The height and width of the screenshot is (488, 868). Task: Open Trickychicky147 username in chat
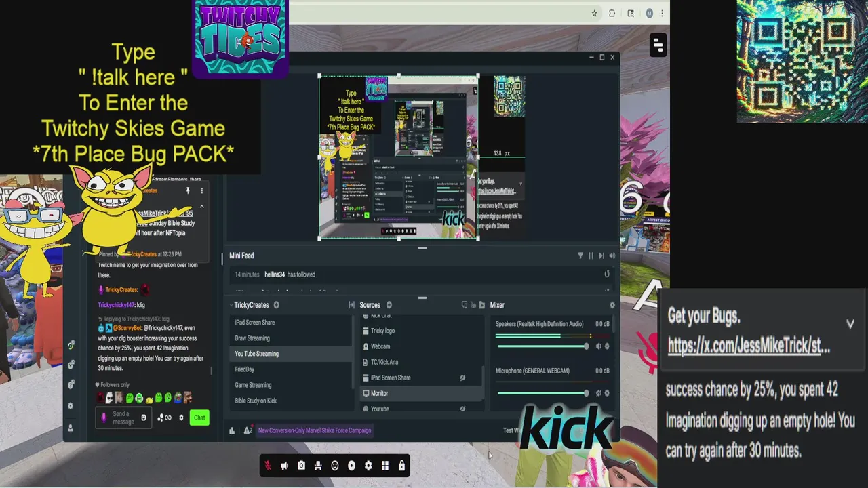click(x=117, y=305)
